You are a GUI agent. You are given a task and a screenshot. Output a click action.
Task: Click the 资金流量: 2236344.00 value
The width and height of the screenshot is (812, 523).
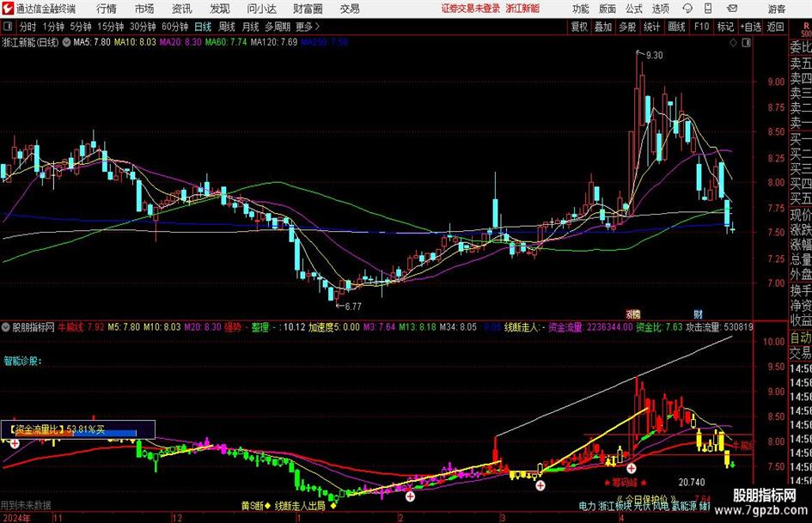(x=590, y=327)
